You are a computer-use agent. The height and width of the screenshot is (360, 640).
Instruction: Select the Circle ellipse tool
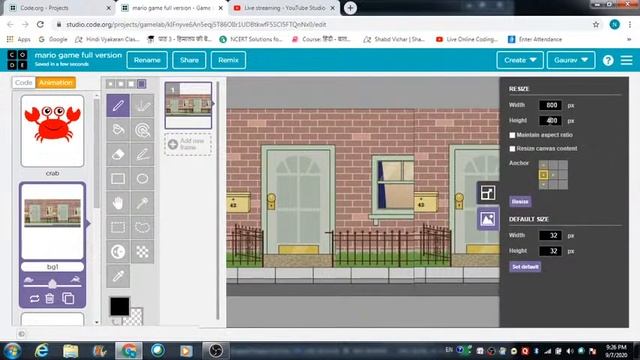(x=142, y=179)
